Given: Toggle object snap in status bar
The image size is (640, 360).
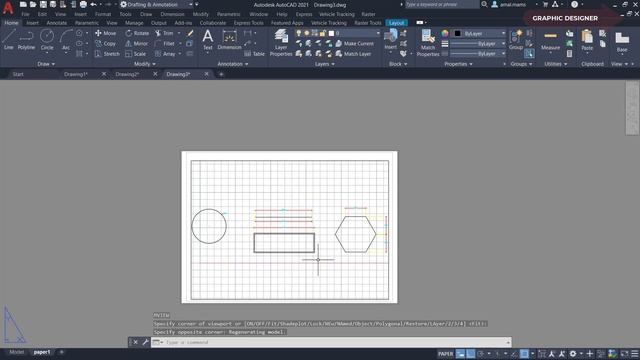Looking at the screenshot, I should tap(524, 353).
